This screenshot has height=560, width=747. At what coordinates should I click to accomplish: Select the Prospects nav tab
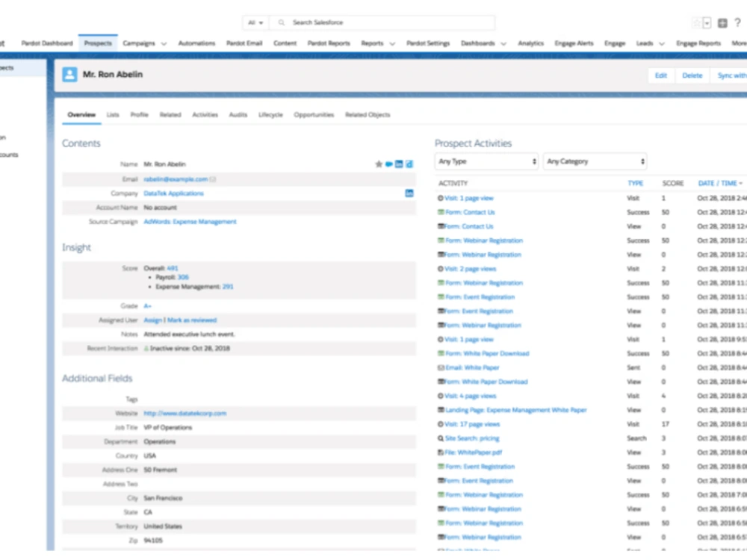(98, 43)
